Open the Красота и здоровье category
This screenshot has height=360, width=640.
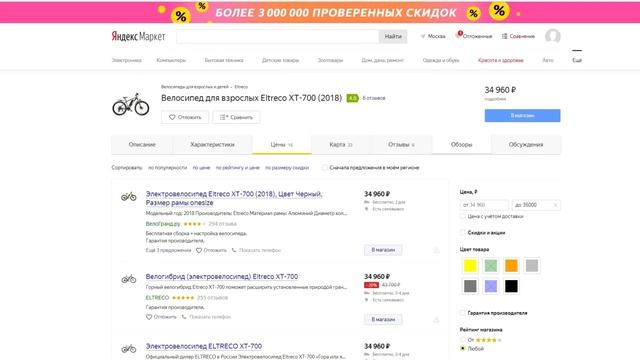pyautogui.click(x=501, y=60)
